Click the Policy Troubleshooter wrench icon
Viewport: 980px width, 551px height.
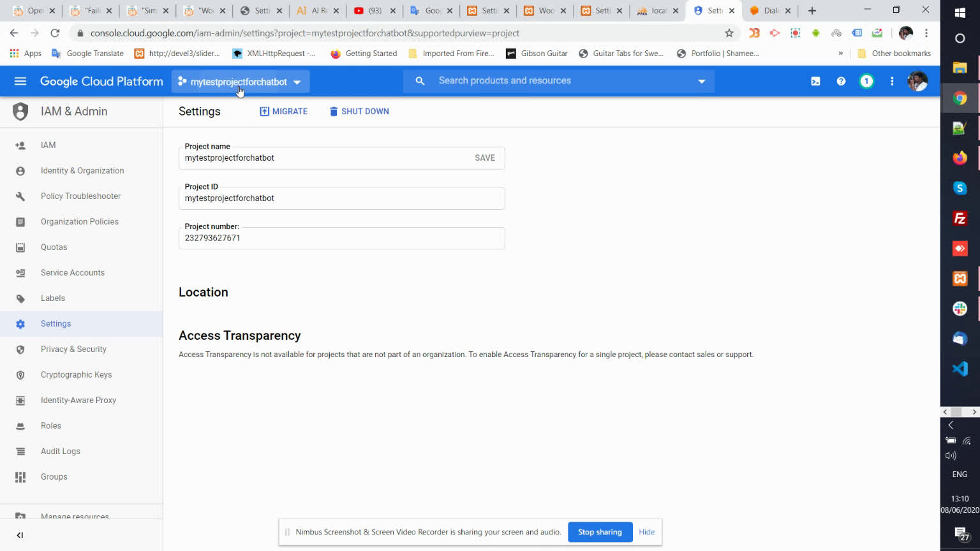(20, 196)
